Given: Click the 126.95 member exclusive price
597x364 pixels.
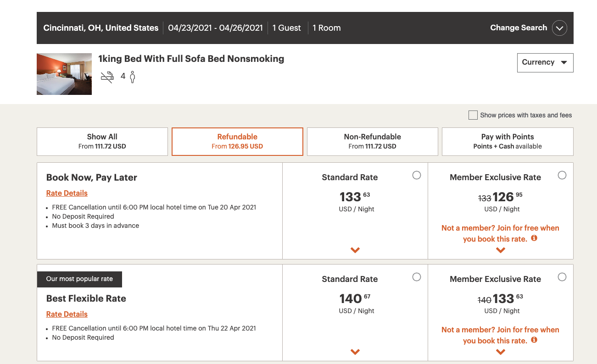Looking at the screenshot, I should click(508, 197).
